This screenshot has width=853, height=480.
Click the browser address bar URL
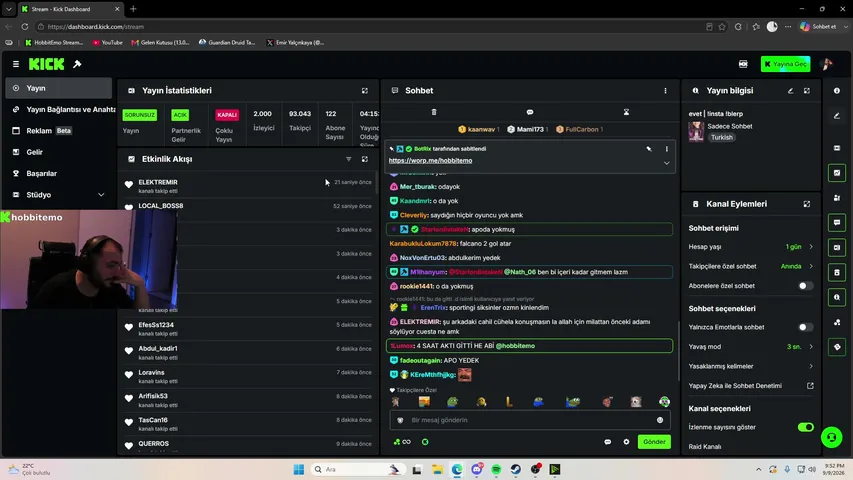[x=96, y=27]
